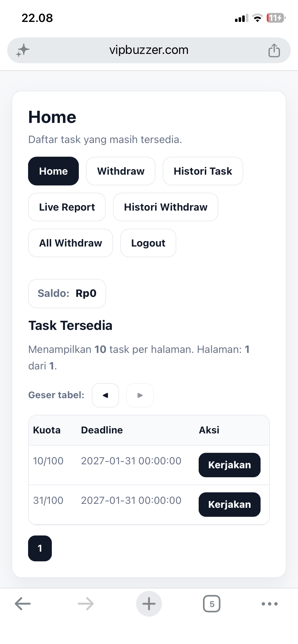Click the Logout button
Viewport: 298px width, 644px height.
(148, 243)
